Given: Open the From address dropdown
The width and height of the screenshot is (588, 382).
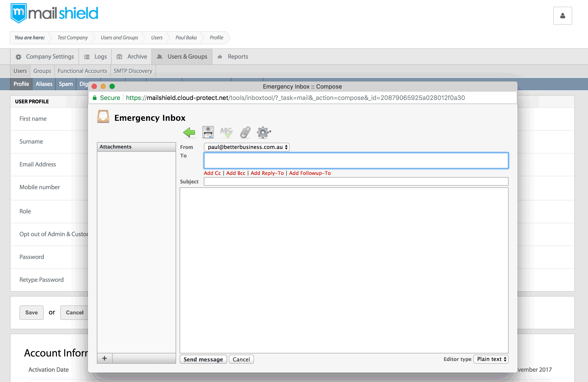Looking at the screenshot, I should point(247,147).
